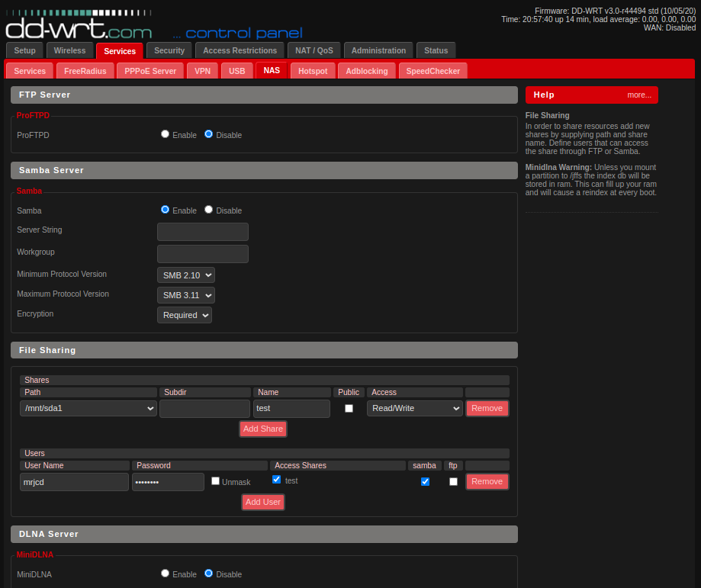Click the Server String input field
This screenshot has width=701, height=588.
coord(203,232)
